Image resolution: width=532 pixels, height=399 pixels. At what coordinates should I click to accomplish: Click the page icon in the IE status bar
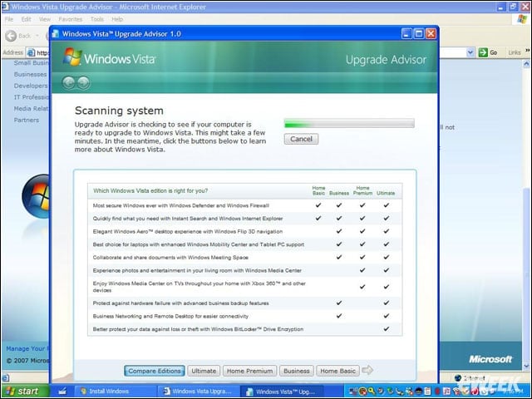[x=6, y=378]
